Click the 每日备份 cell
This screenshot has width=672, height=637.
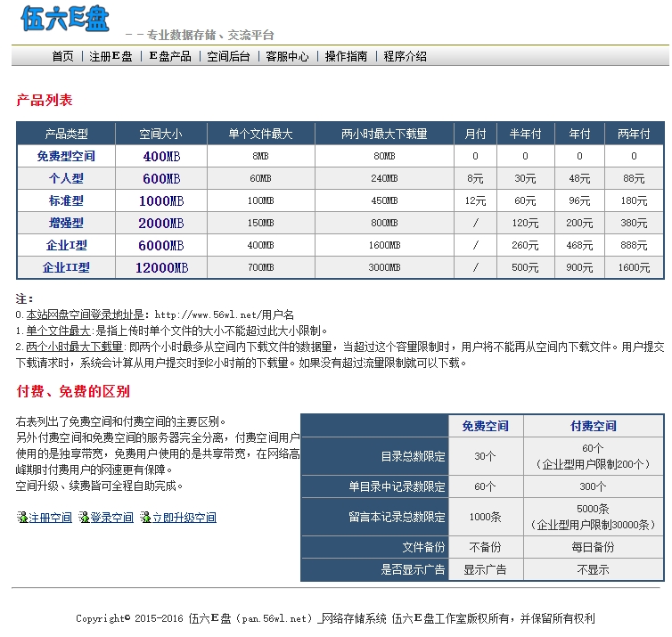(x=594, y=548)
